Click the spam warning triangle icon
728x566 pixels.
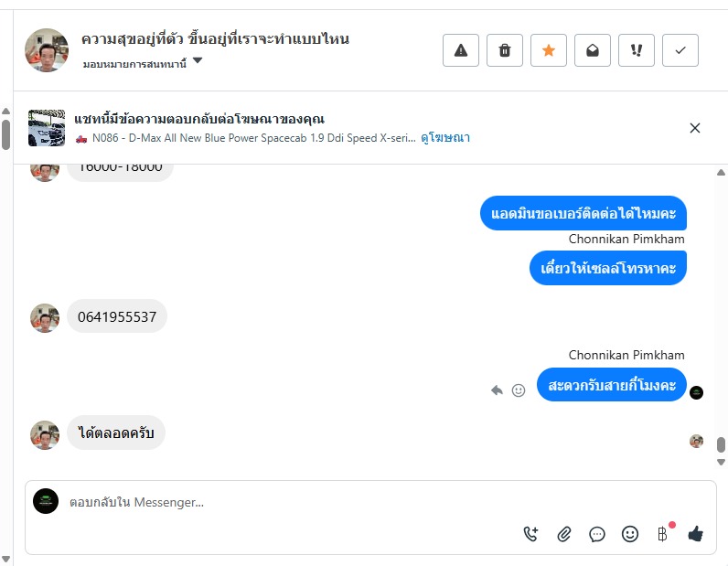tap(461, 50)
